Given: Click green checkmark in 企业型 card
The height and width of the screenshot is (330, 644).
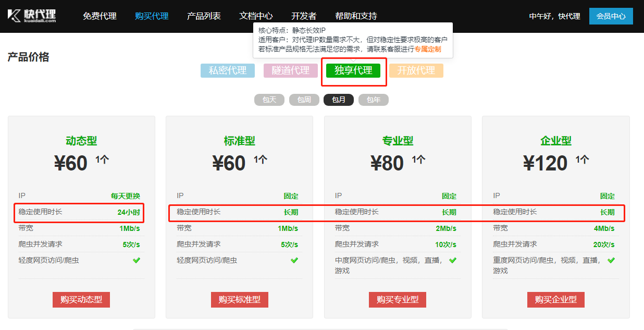Looking at the screenshot, I should pos(611,260).
